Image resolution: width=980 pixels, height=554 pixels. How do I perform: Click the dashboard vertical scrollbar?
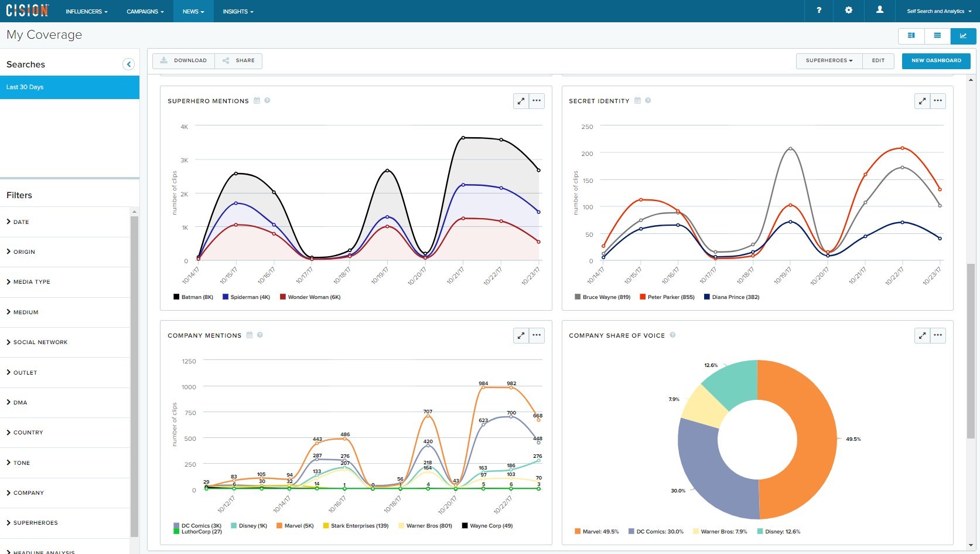coord(971,351)
